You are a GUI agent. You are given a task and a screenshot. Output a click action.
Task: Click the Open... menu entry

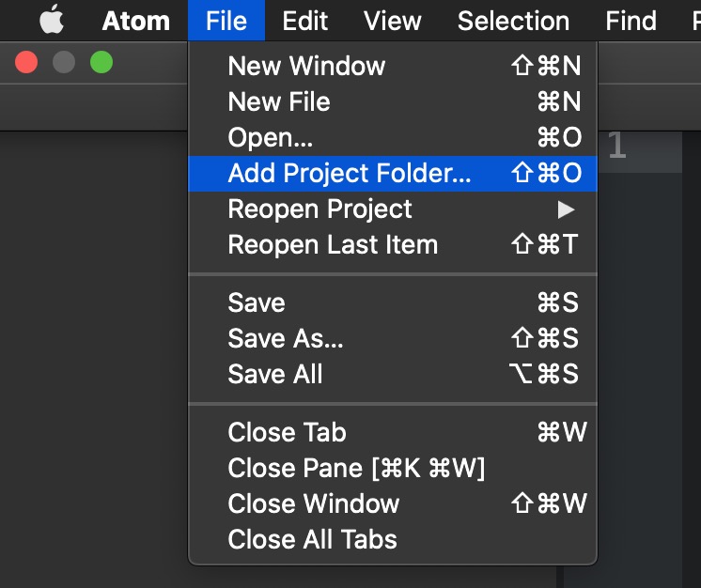pos(271,137)
